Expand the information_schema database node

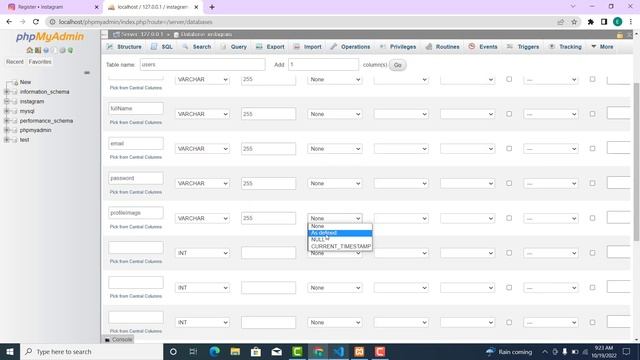[7, 92]
